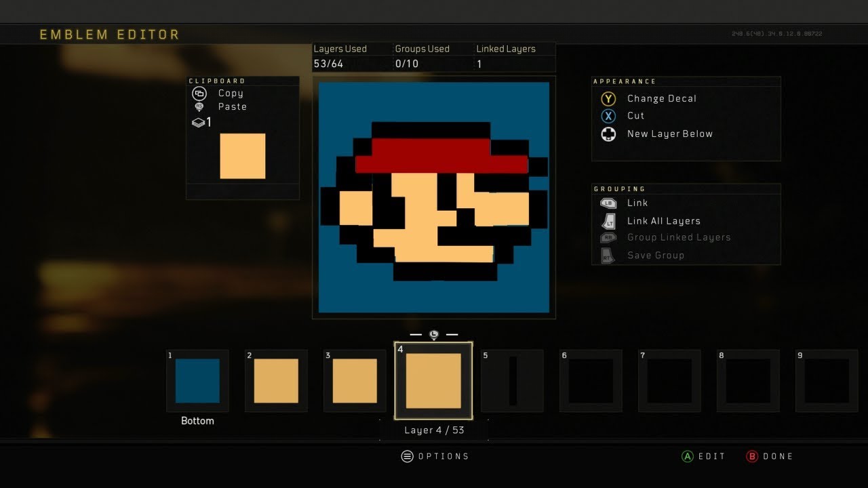Click the clipboard layers stack icon
868x488 pixels.
click(199, 123)
